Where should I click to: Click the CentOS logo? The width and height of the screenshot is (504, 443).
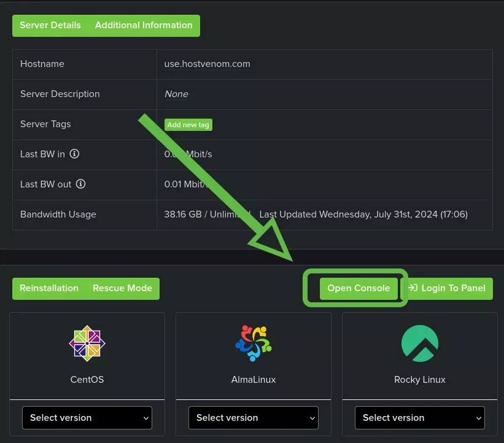[87, 343]
